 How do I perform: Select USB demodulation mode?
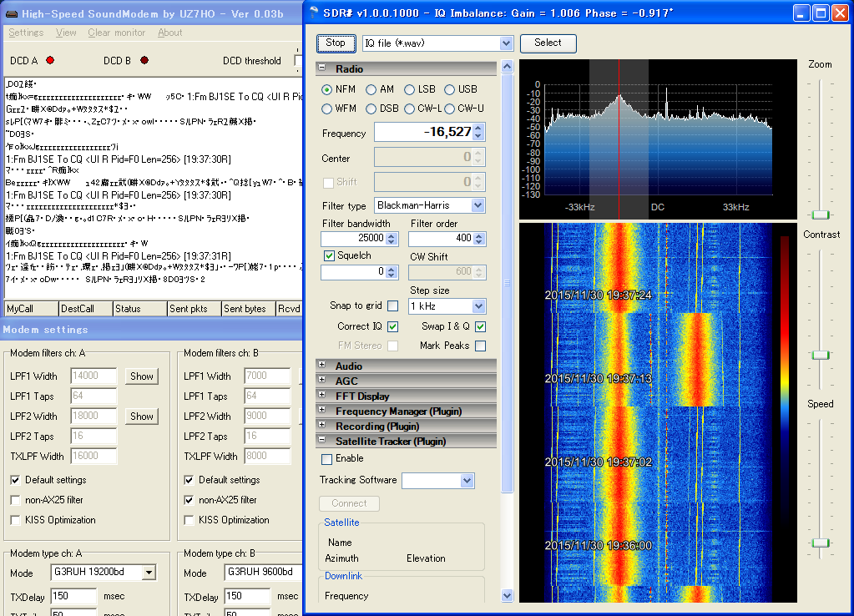click(x=449, y=89)
